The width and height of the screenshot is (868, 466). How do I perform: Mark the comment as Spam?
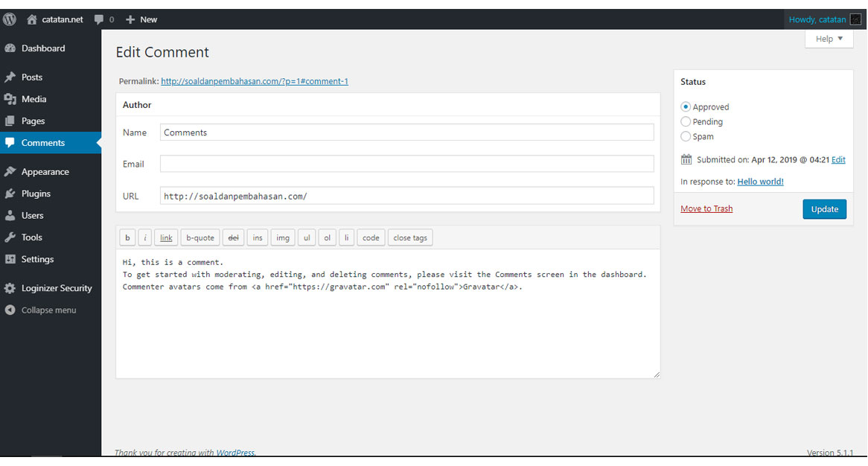coord(686,136)
